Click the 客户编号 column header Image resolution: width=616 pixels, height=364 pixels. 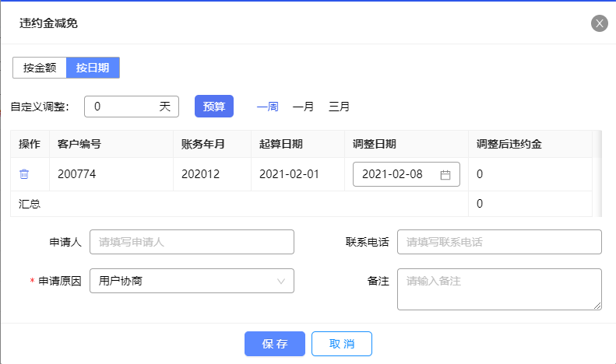tap(111, 144)
